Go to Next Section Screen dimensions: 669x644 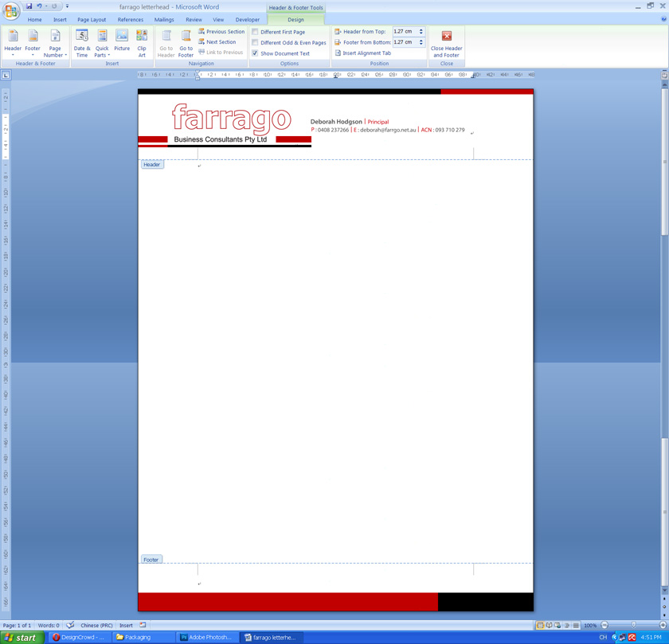click(x=217, y=42)
